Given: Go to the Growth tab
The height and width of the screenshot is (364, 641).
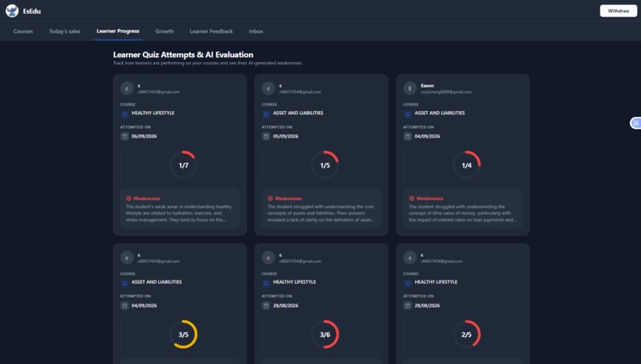Looking at the screenshot, I should pos(165,31).
